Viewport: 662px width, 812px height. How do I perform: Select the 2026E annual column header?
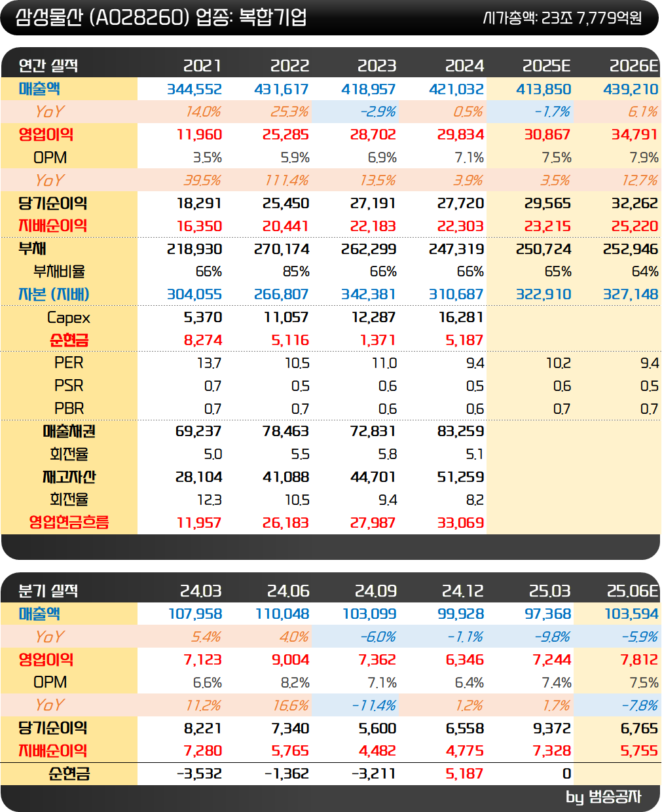pyautogui.click(x=634, y=65)
